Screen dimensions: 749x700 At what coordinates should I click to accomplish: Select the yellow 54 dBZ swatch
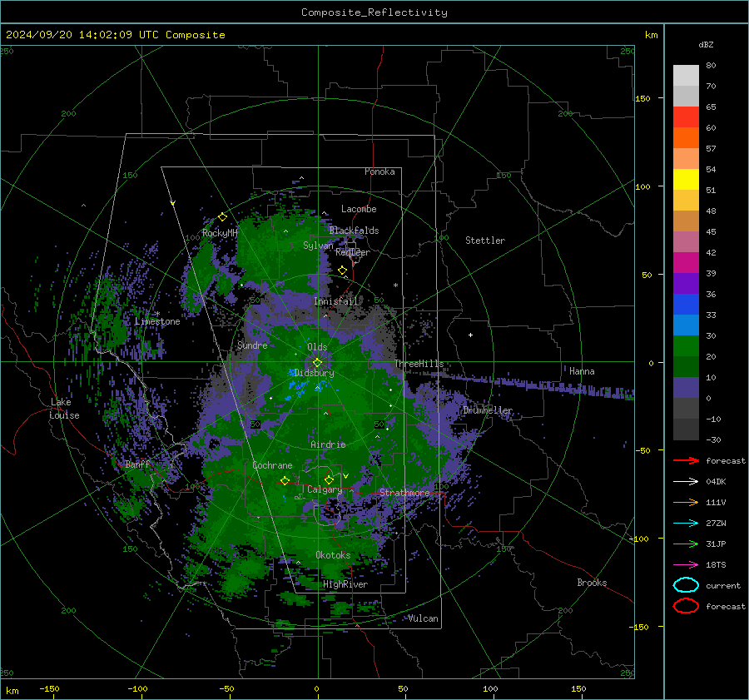pos(686,179)
